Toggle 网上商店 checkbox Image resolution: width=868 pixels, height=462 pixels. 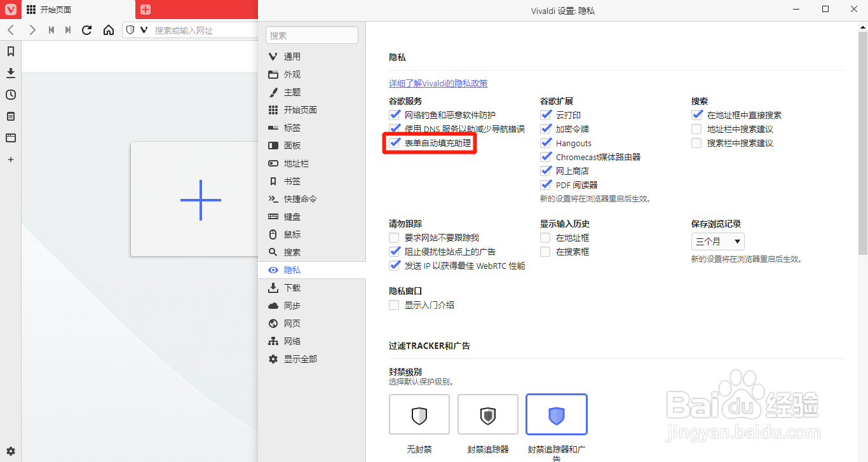pos(546,171)
